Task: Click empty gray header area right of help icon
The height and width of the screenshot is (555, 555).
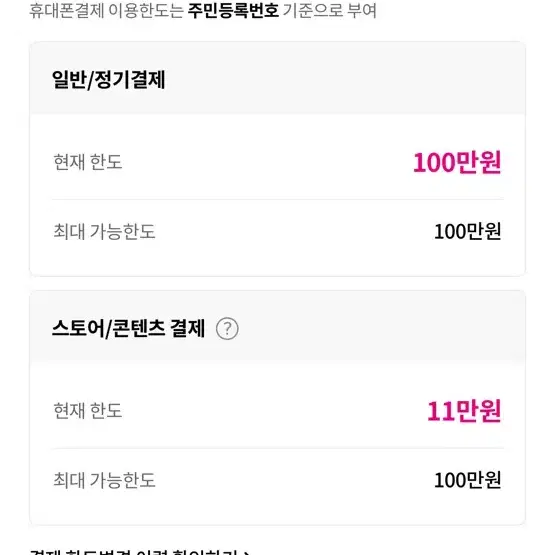Action: (x=379, y=329)
